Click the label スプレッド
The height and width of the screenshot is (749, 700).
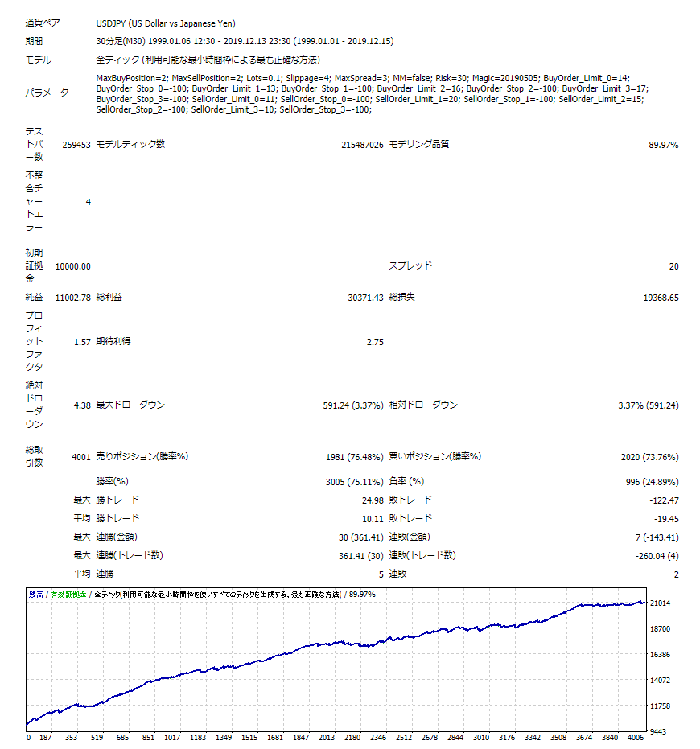pos(410,265)
